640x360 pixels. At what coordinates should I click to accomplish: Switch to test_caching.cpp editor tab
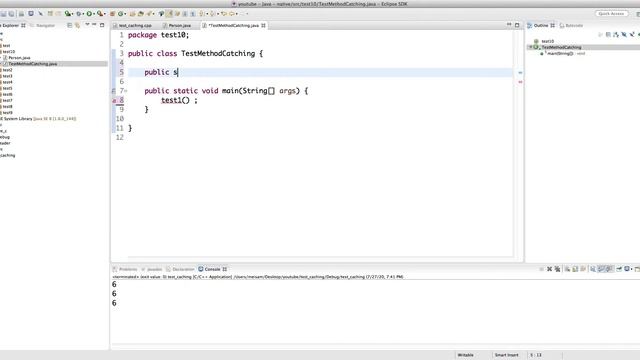132,25
